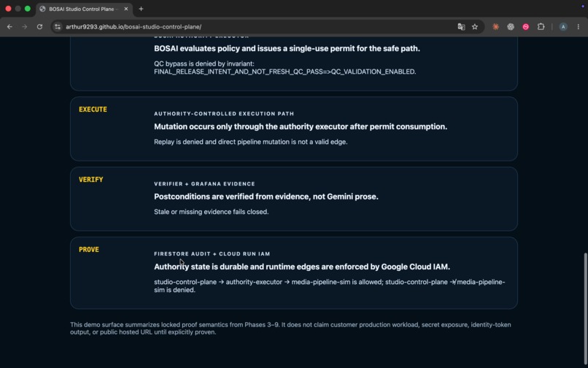The image size is (588, 368).
Task: Open the profile avatar icon
Action: pyautogui.click(x=563, y=27)
